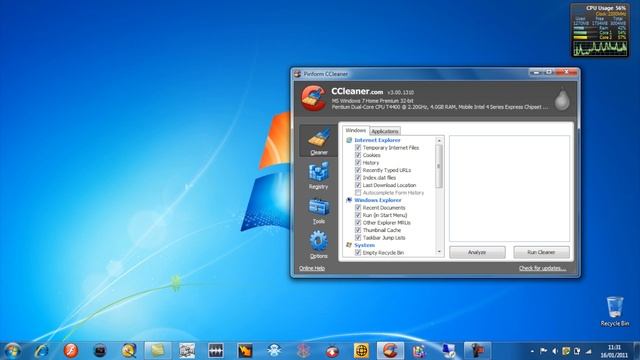
Task: Toggle Thumbnail Cache checkbox
Action: pyautogui.click(x=358, y=230)
